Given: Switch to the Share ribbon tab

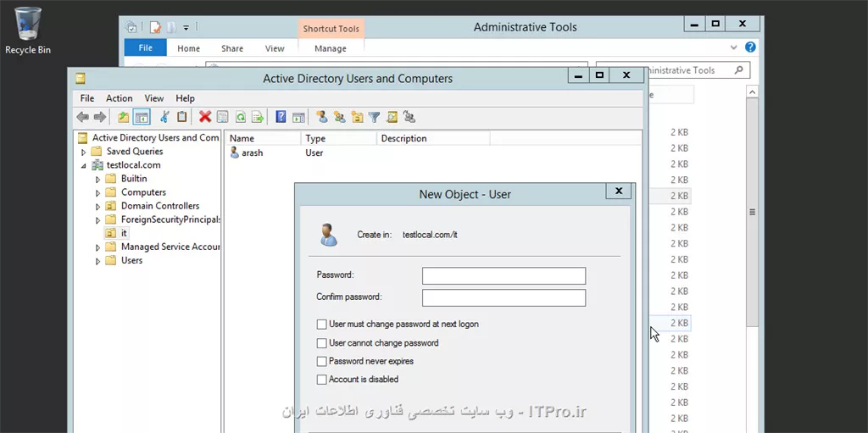Looking at the screenshot, I should 232,48.
